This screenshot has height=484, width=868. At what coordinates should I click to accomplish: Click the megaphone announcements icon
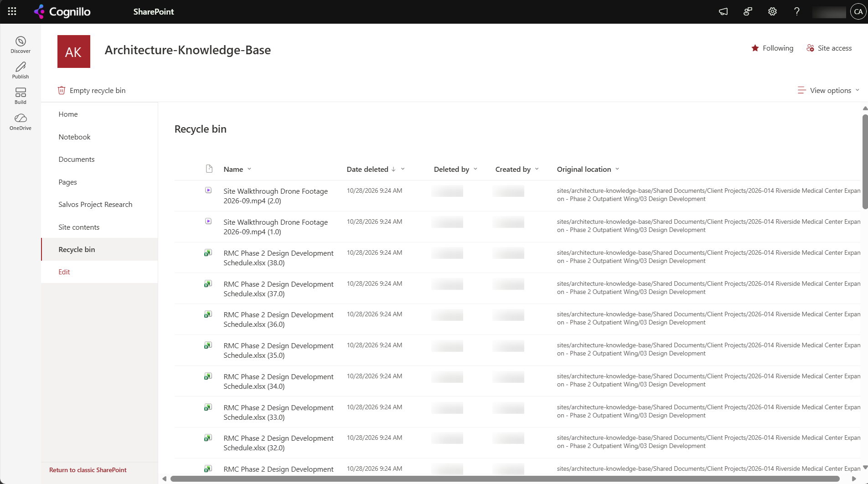[723, 11]
